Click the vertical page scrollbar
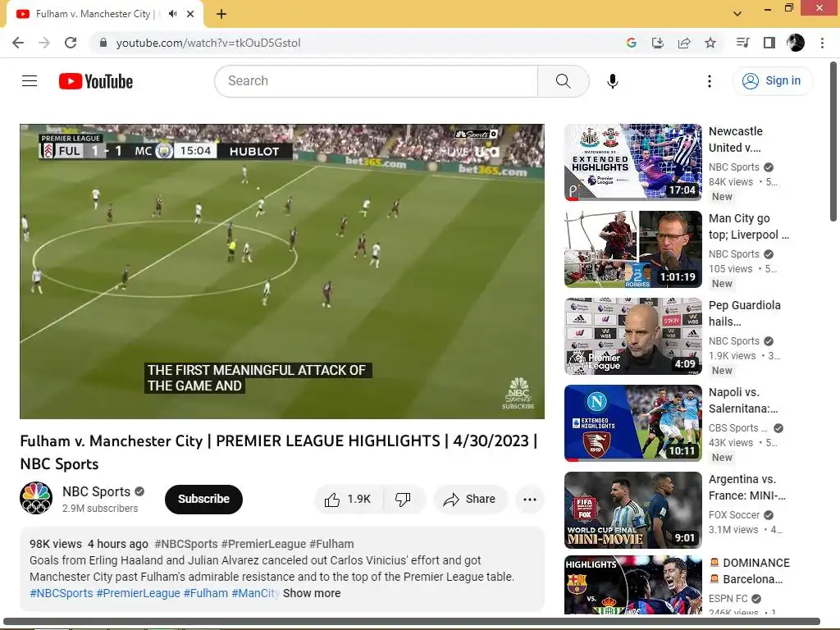 coord(833,141)
